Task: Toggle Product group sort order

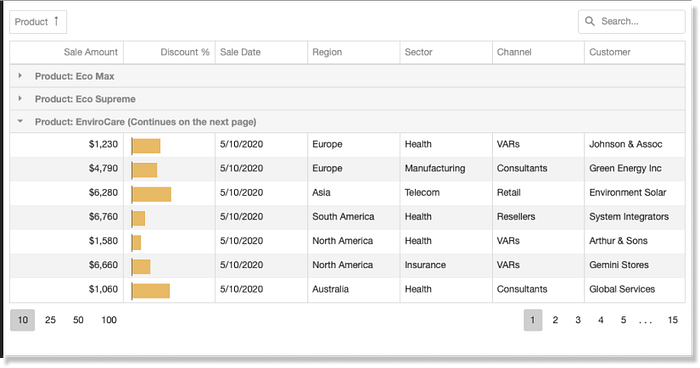Action: pos(38,22)
